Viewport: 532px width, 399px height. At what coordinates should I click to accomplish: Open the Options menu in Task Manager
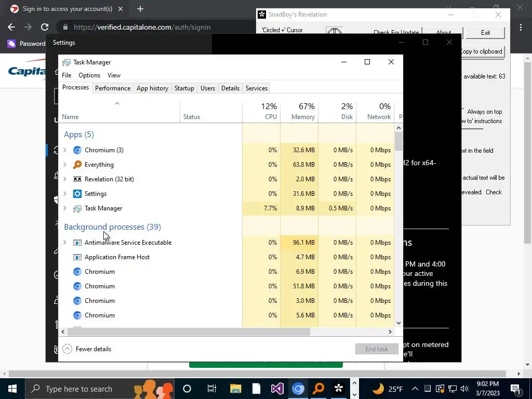[89, 75]
